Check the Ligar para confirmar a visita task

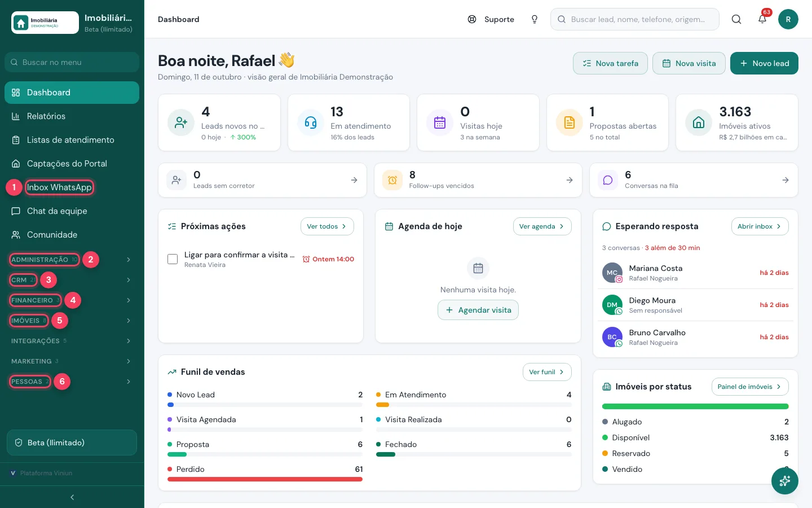coord(173,259)
